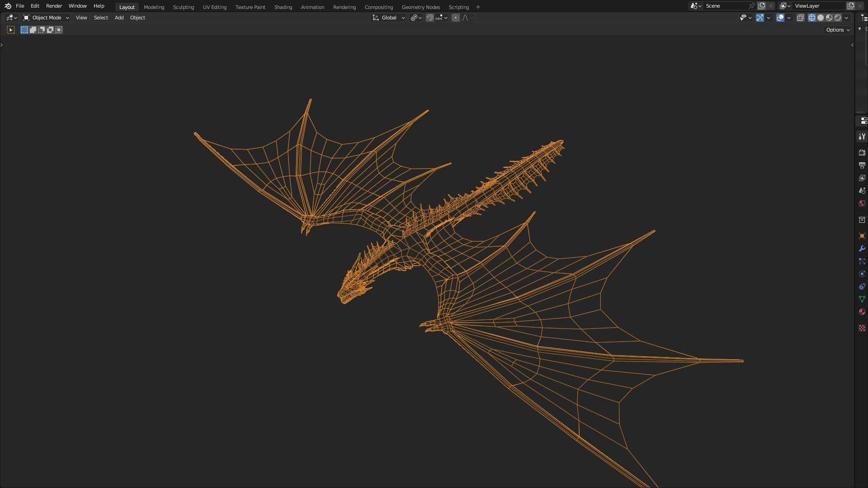Switch to the Modeling workspace tab

click(x=154, y=7)
